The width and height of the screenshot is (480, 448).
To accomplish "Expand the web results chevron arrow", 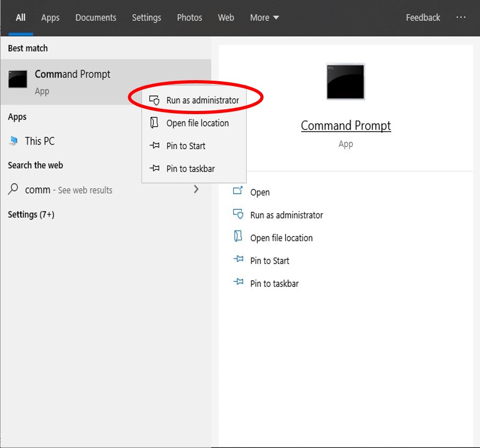I will point(196,189).
